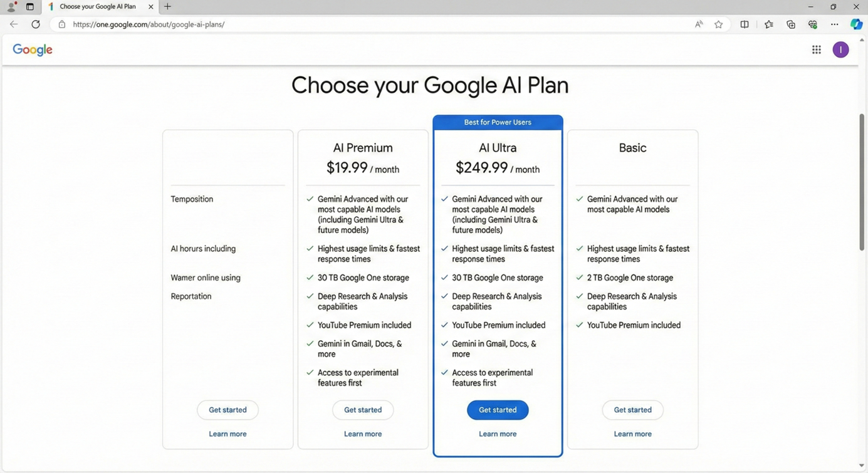868x473 pixels.
Task: Click the Google account avatar
Action: click(x=840, y=49)
